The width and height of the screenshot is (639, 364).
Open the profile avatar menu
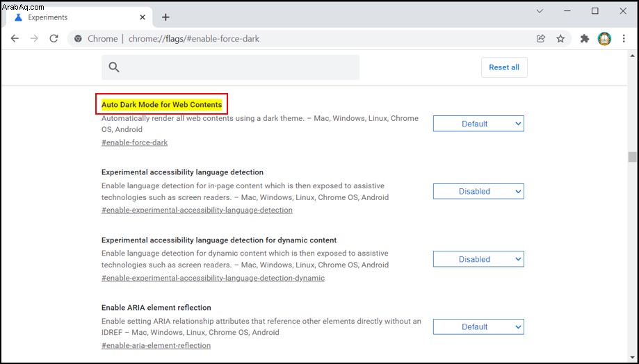tap(604, 39)
